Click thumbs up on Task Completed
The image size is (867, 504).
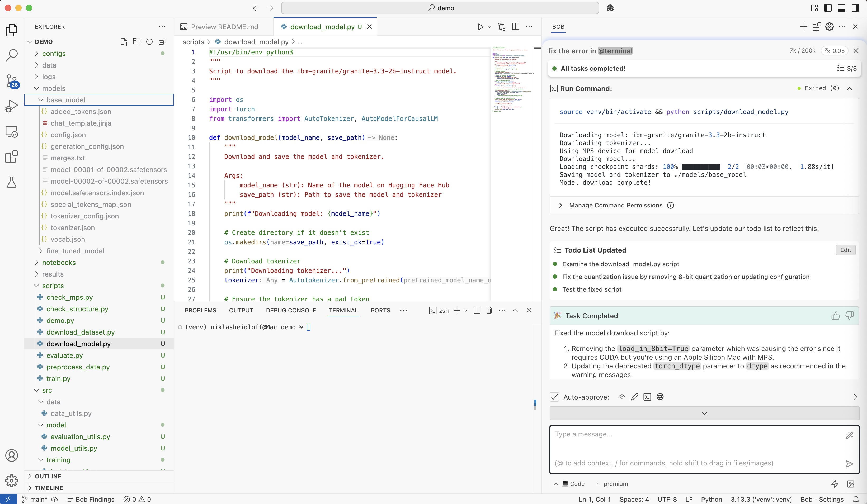point(835,316)
